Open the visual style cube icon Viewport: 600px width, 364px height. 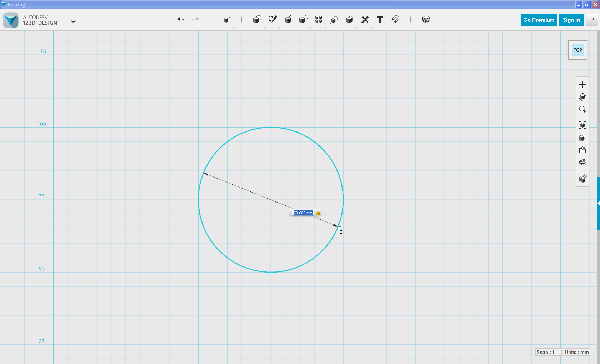582,138
